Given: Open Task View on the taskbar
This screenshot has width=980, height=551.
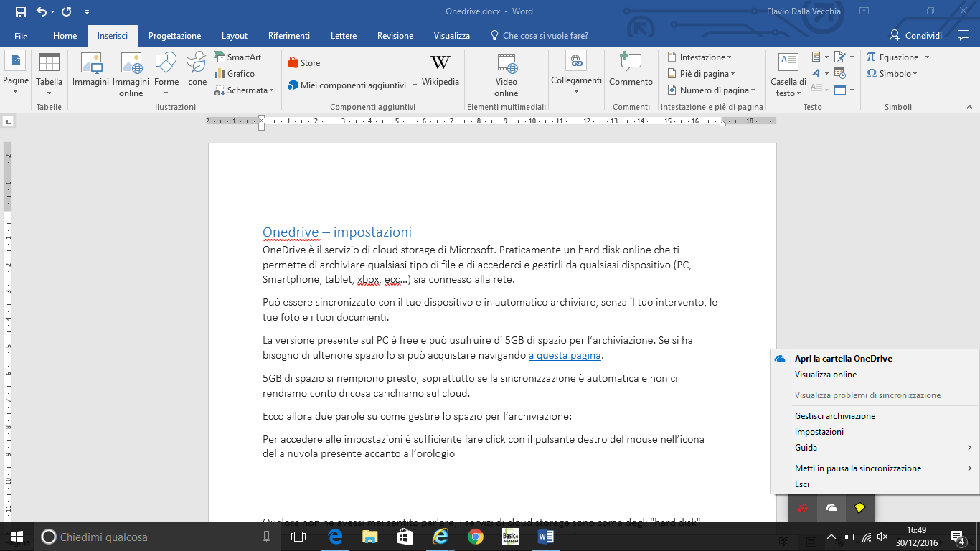Looking at the screenshot, I should [x=298, y=537].
